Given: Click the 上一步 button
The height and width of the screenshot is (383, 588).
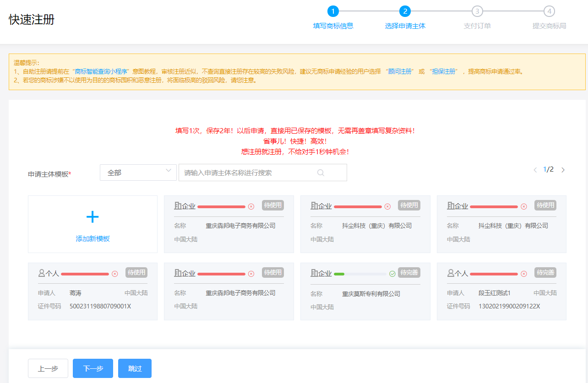Looking at the screenshot, I should coord(48,368).
